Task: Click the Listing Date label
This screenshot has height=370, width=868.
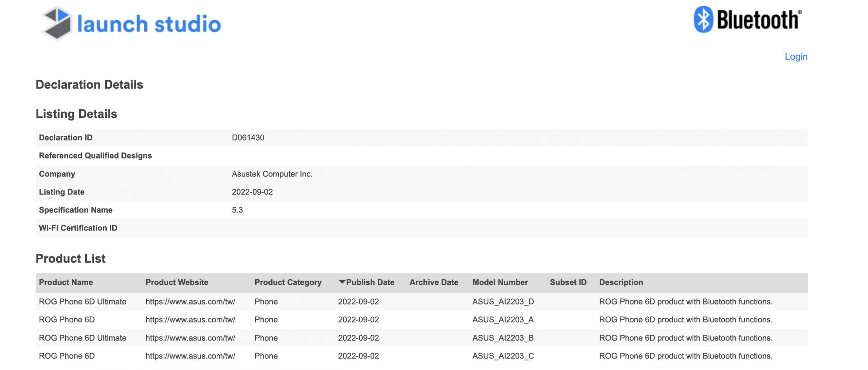Action: click(x=61, y=192)
